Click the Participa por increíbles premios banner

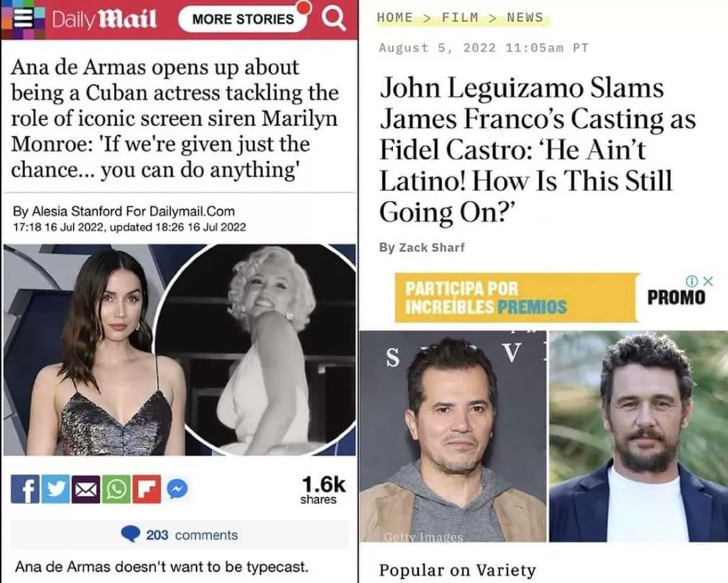pos(517,297)
